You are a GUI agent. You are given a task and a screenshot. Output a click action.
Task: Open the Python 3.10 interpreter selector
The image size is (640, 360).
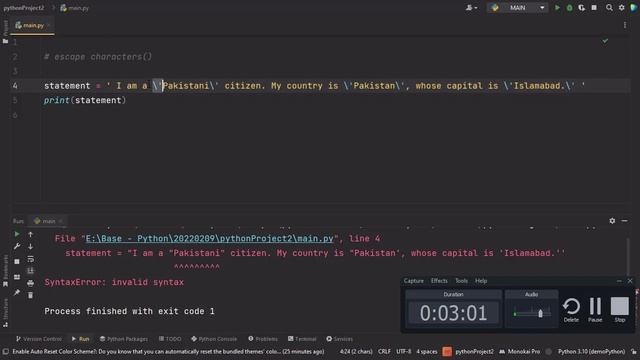(591, 351)
